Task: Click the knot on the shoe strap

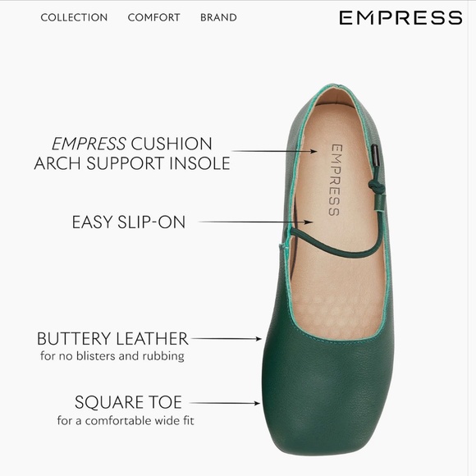Action: coord(377,185)
